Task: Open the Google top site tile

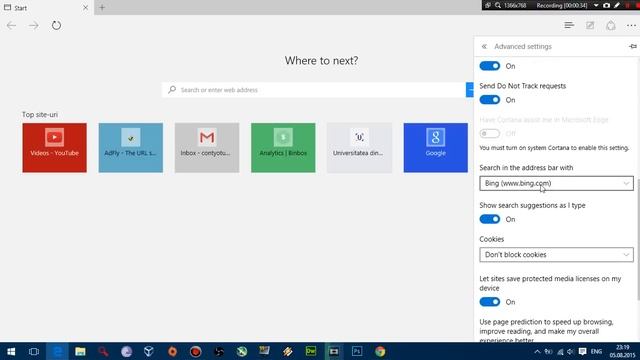Action: tap(436, 148)
